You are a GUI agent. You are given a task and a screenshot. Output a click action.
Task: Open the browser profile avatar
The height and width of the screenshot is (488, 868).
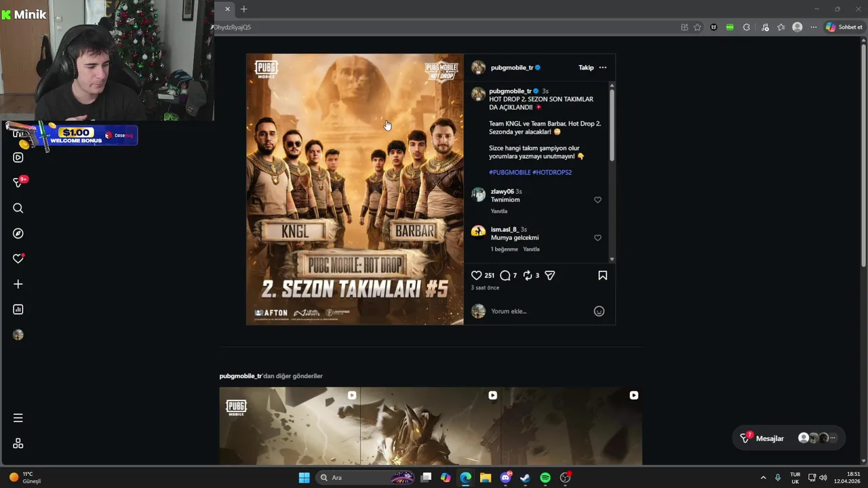click(x=797, y=27)
